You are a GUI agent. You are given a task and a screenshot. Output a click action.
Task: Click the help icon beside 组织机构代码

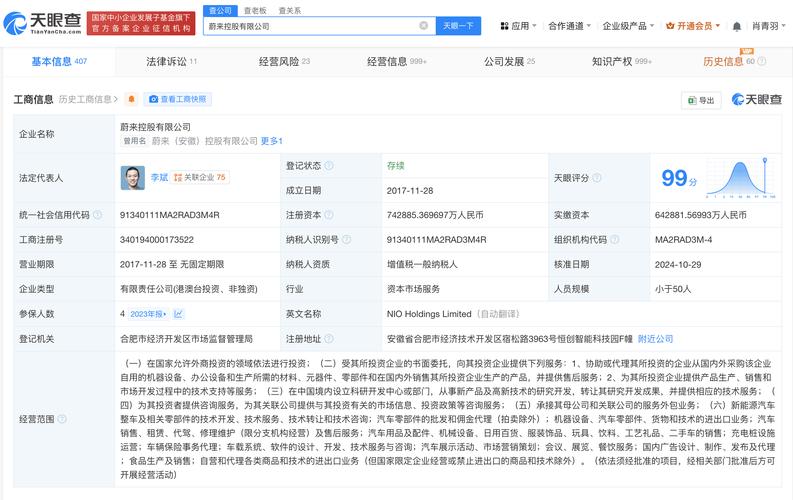[x=614, y=239]
